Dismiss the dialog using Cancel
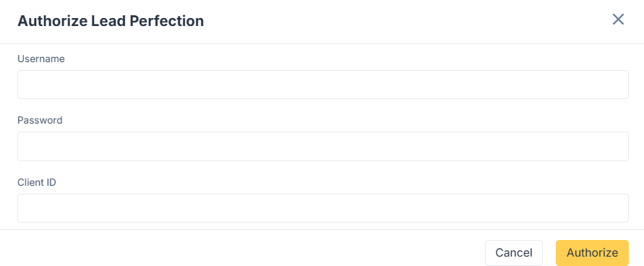 click(x=514, y=253)
